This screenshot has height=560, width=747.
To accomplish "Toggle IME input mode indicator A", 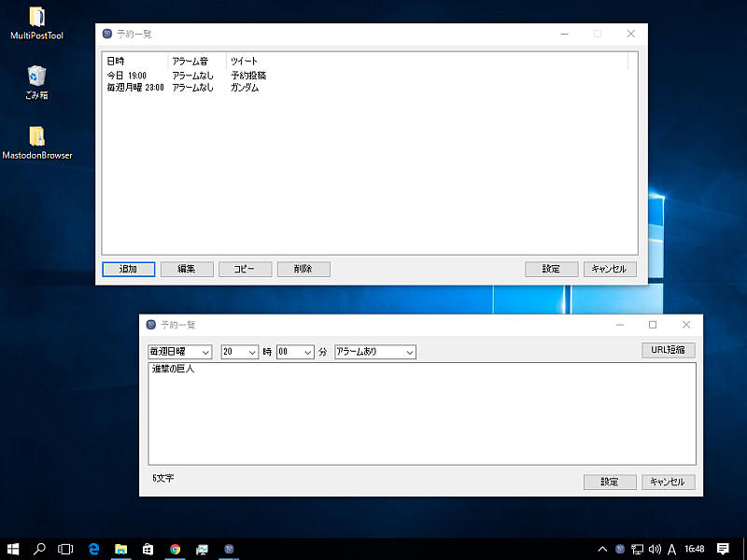I will (x=671, y=550).
